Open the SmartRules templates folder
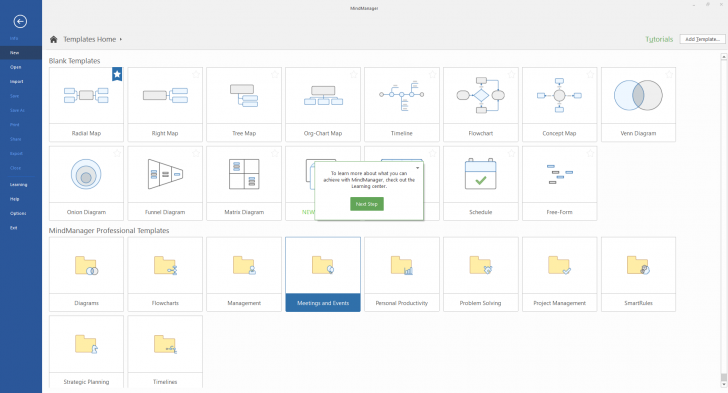The width and height of the screenshot is (728, 393). click(x=638, y=274)
